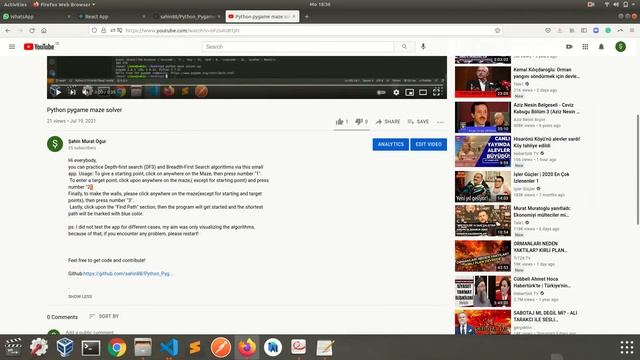Like the video with thumbs up
640x360 pixels.
[342, 122]
